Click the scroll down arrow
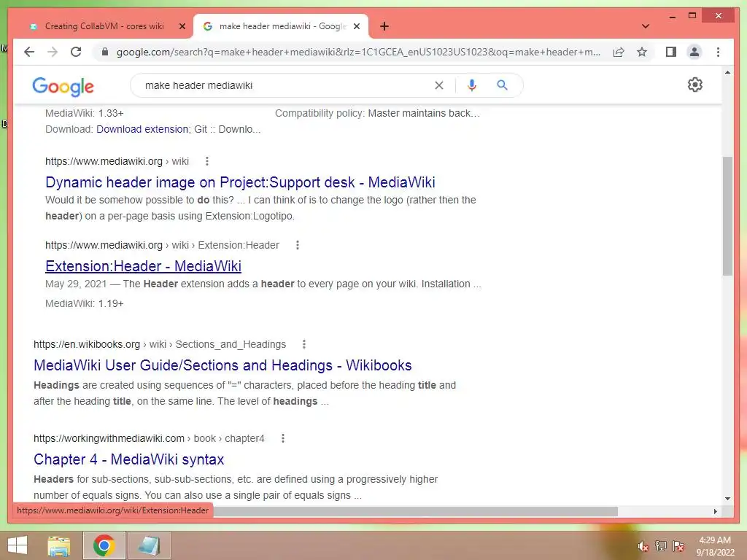 (x=727, y=499)
